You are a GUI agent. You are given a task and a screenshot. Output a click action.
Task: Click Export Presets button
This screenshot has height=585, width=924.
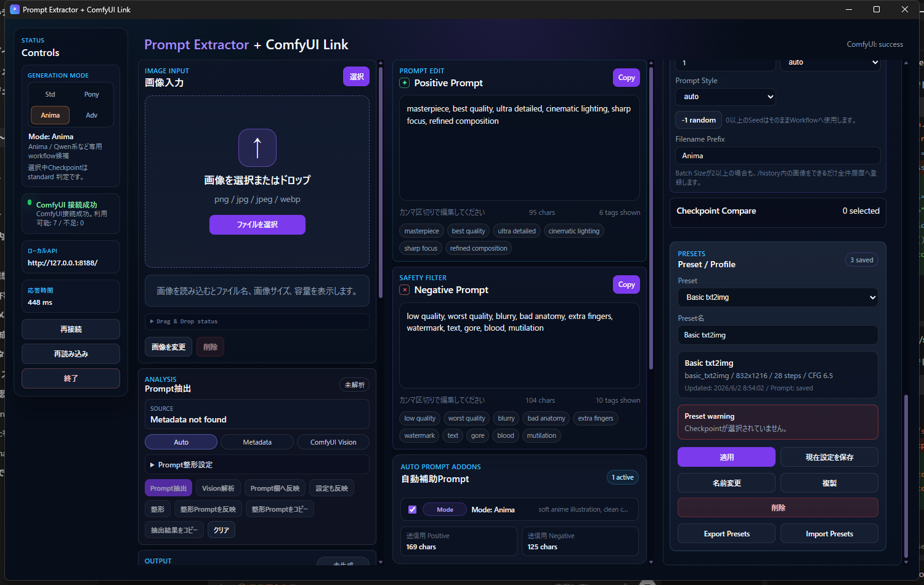726,534
